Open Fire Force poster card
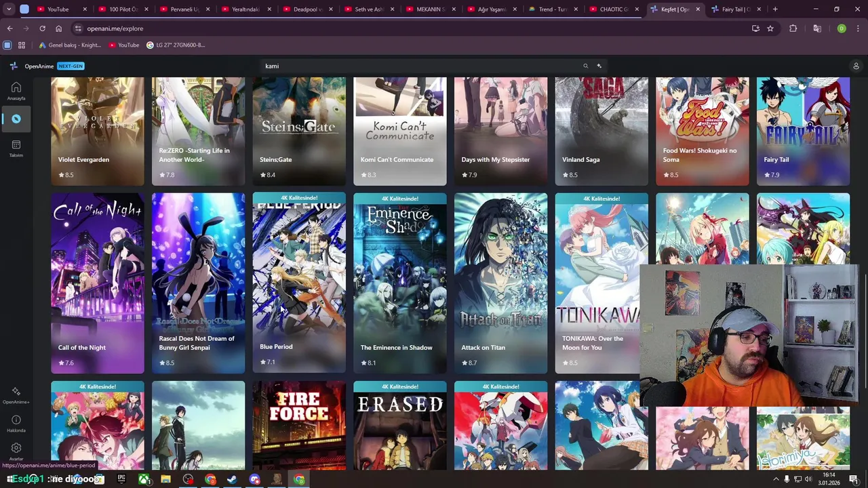The height and width of the screenshot is (488, 868). [x=299, y=426]
